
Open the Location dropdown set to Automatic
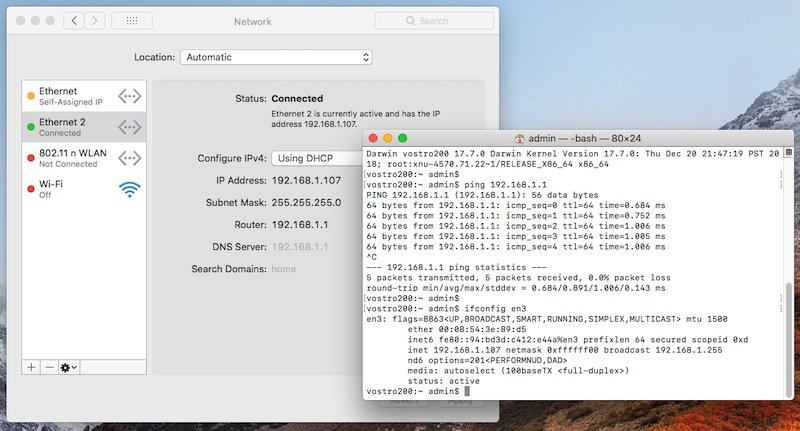[276, 57]
